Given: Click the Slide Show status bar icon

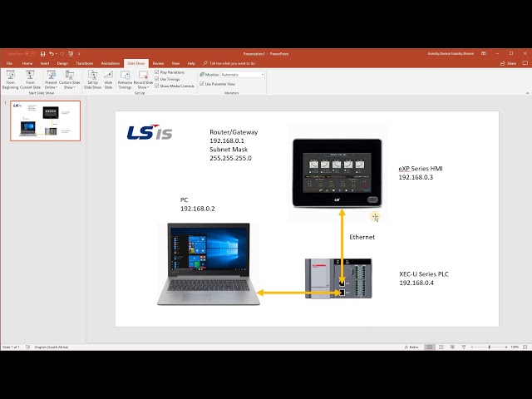Looking at the screenshot, I should coord(464,347).
